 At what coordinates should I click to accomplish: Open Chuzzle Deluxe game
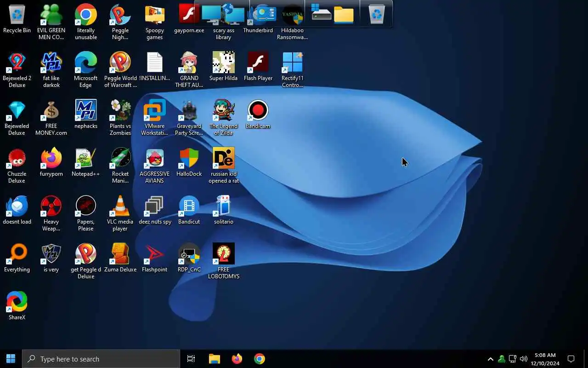tap(17, 165)
